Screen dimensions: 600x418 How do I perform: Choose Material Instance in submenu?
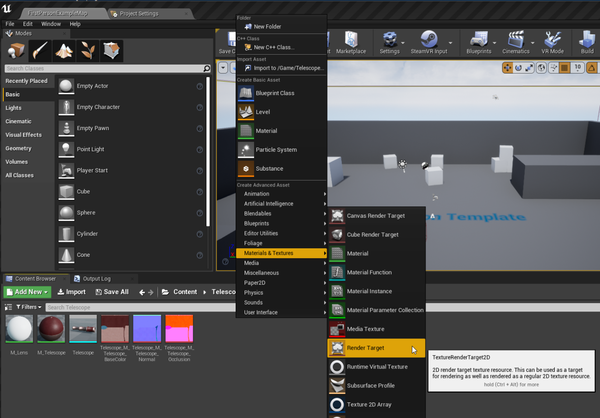[x=377, y=291]
